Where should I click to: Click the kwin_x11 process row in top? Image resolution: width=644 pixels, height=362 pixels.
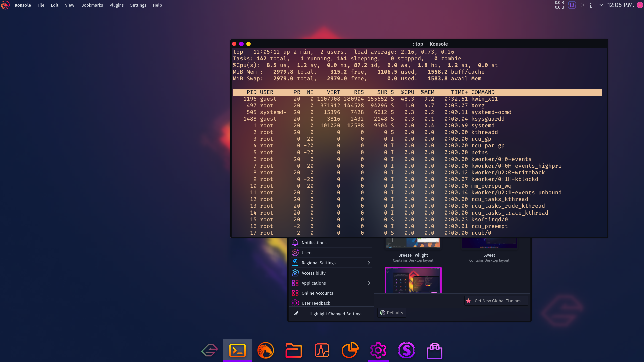[418, 99]
